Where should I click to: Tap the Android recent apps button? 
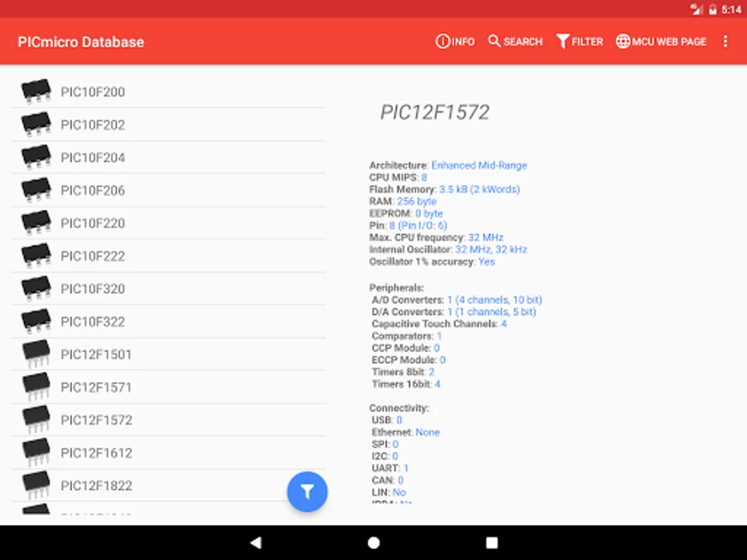492,543
